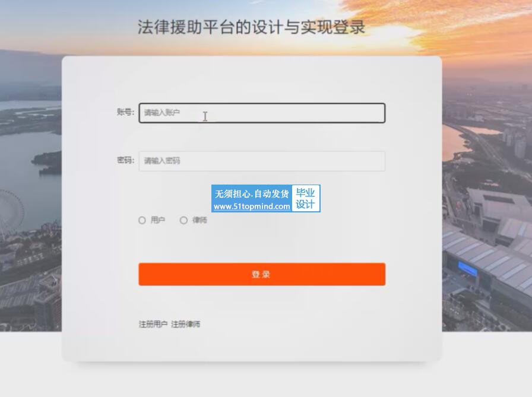Image resolution: width=532 pixels, height=397 pixels.
Task: Click the 请输入账户 placeholder text
Action: (x=162, y=113)
